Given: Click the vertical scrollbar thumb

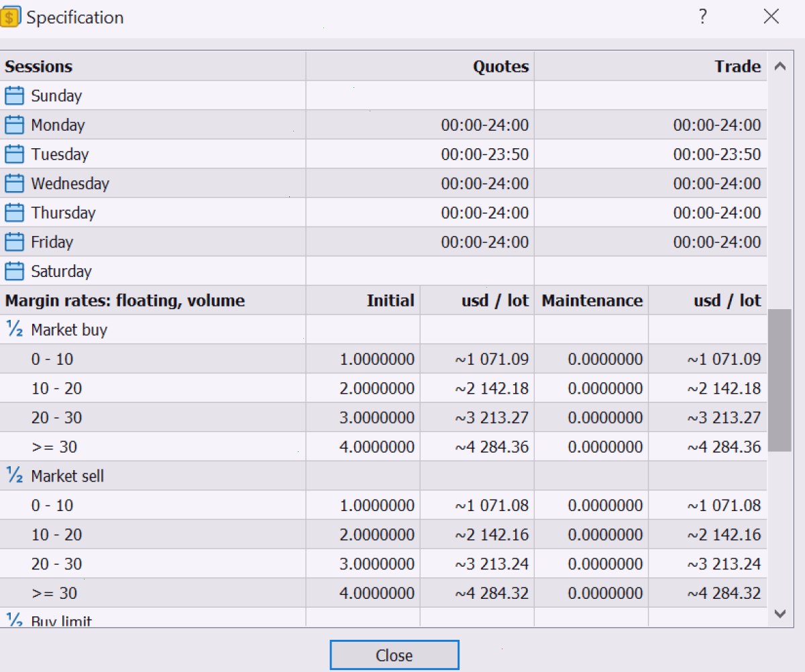Looking at the screenshot, I should click(x=780, y=380).
